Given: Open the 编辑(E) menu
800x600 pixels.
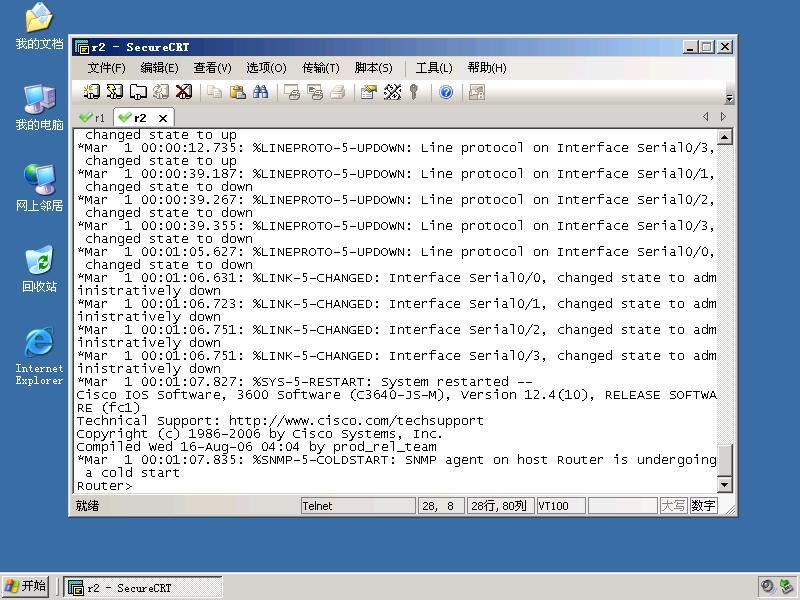Looking at the screenshot, I should [159, 68].
